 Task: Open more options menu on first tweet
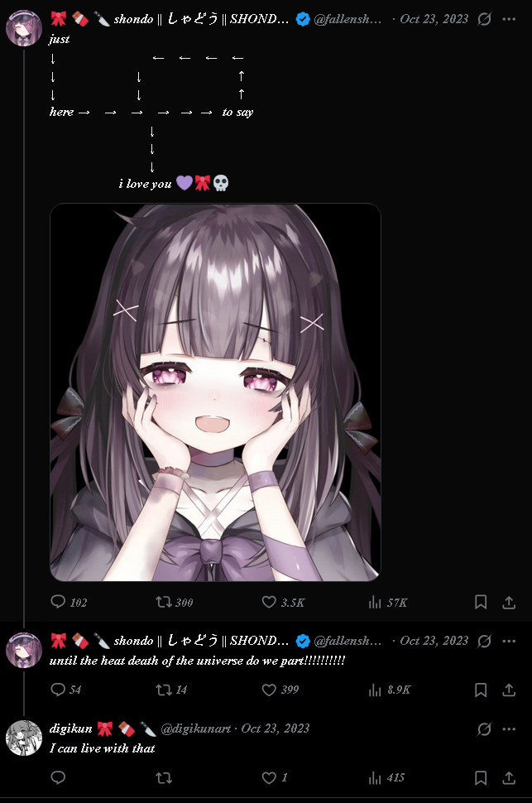(509, 19)
